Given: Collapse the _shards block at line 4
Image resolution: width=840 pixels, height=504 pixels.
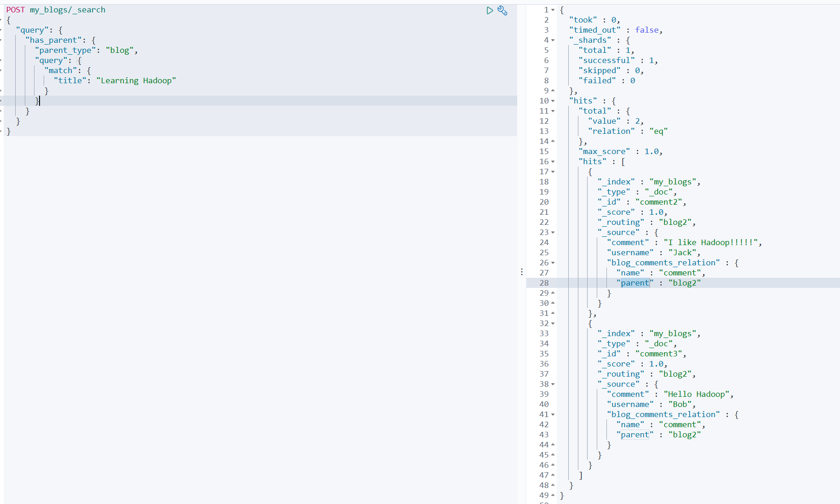Looking at the screenshot, I should click(x=553, y=40).
